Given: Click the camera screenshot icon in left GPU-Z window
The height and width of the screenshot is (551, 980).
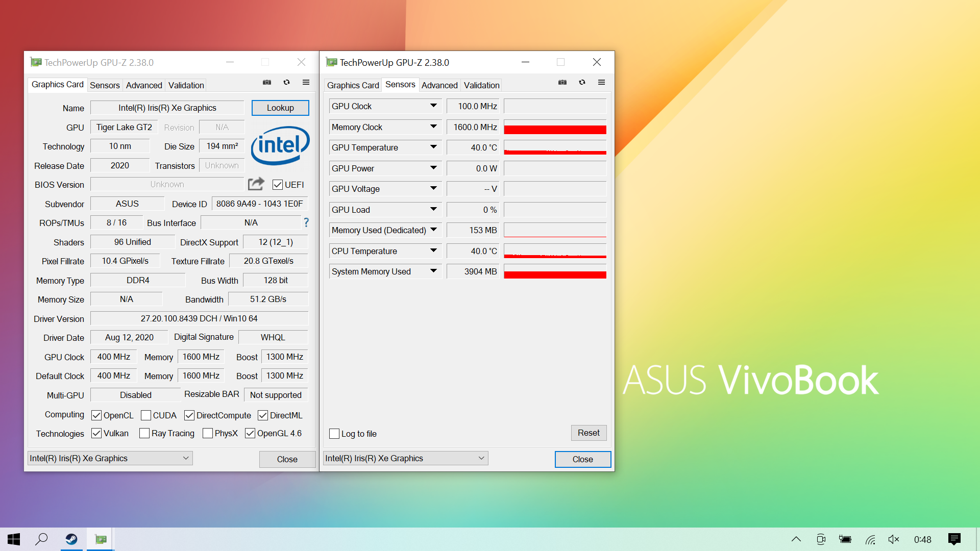Looking at the screenshot, I should (267, 82).
